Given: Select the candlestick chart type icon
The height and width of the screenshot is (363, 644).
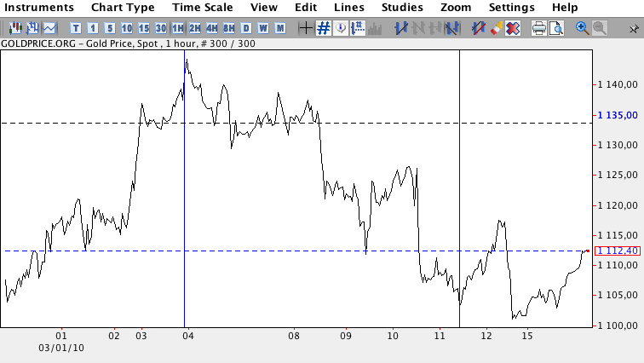Looking at the screenshot, I should (x=15, y=28).
